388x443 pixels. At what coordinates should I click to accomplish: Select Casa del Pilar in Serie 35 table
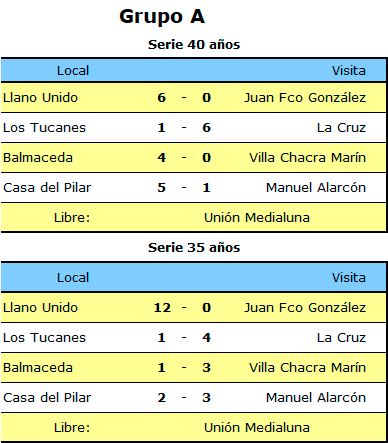pyautogui.click(x=47, y=398)
